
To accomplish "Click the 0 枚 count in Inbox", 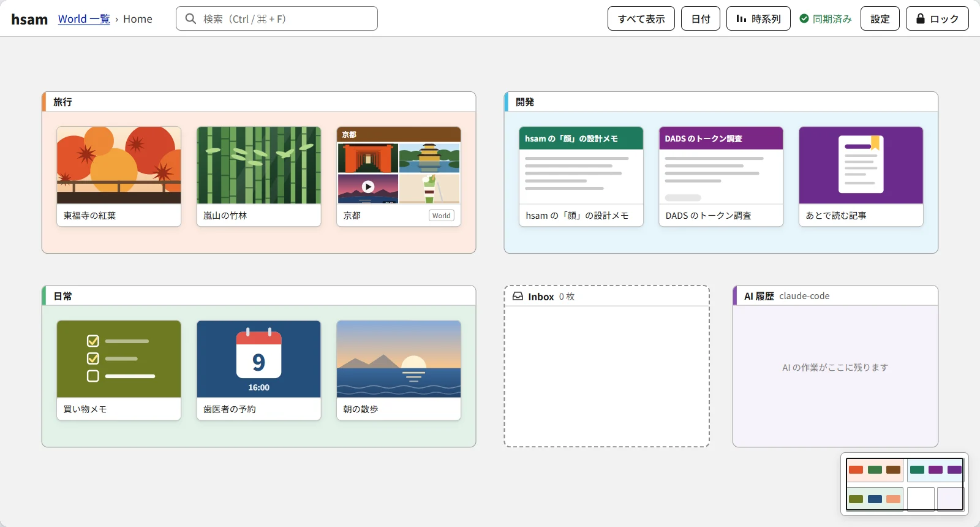I will [567, 297].
